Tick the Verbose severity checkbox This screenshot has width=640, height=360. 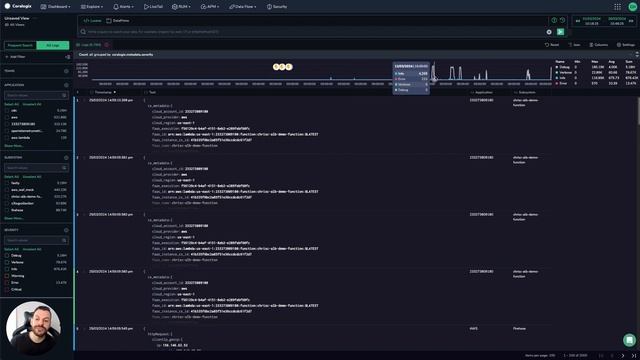point(7,262)
